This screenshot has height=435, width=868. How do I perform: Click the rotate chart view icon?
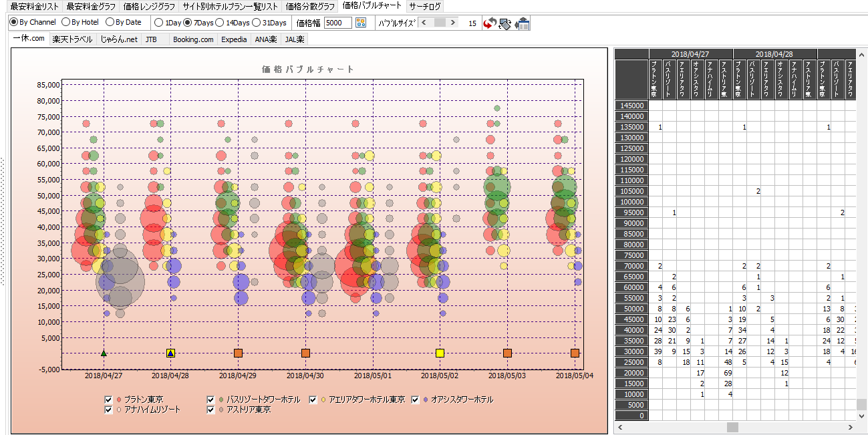coord(505,23)
